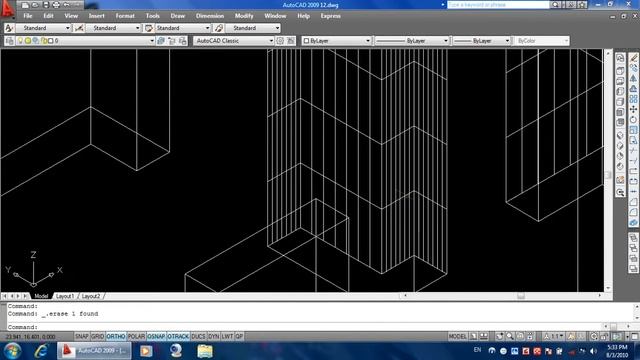Viewport: 640px width, 360px height.
Task: Click the Pan hand icon in the status bar
Action: 499,336
